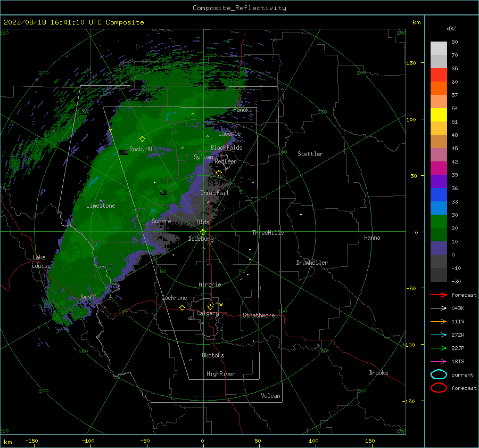This screenshot has width=479, height=448.
Task: Click the Drumheller town label
Action: tap(312, 263)
